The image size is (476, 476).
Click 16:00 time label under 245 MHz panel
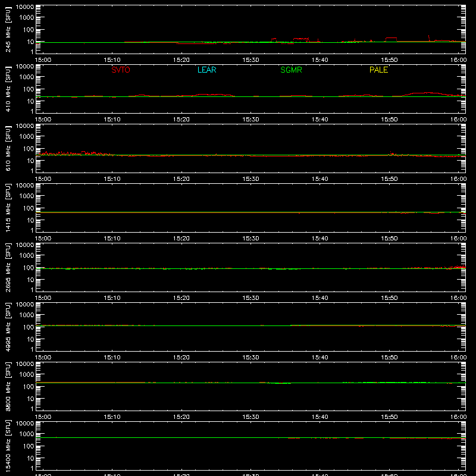tap(458, 60)
